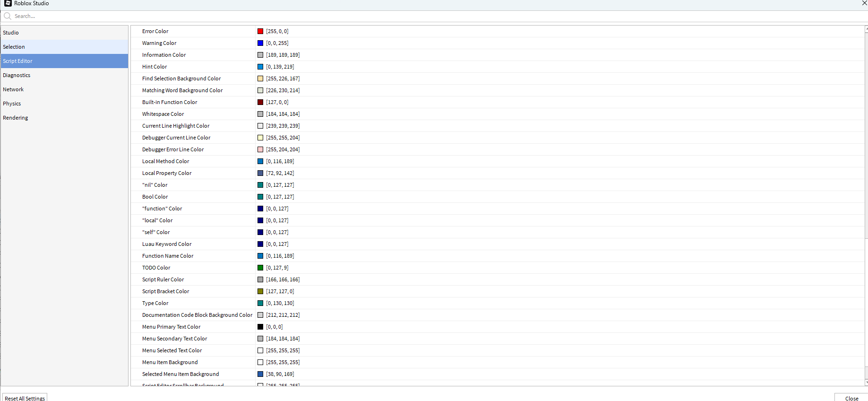Change Menu Selected Text Color swatch
Viewport: 868px width, 401px height.
[260, 350]
